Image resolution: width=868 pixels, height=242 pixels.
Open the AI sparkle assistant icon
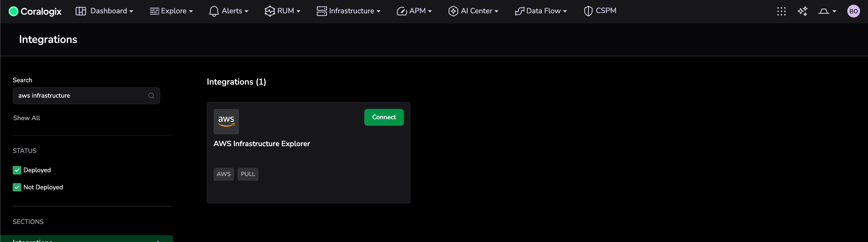coord(803,11)
